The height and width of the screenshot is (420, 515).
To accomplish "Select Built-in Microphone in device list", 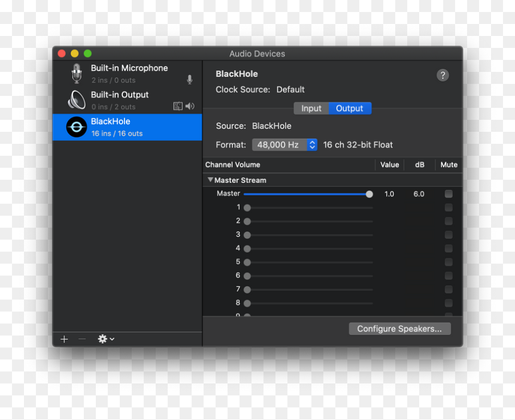I will click(128, 74).
